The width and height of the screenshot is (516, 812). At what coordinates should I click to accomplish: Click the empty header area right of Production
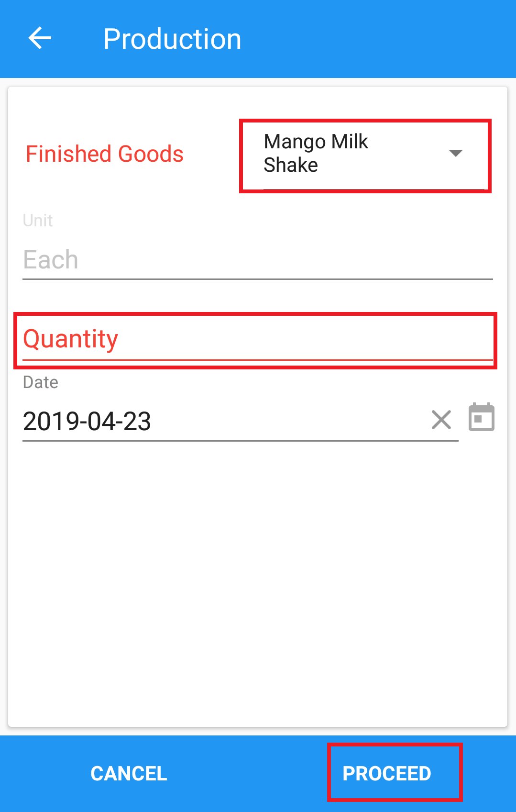[378, 39]
